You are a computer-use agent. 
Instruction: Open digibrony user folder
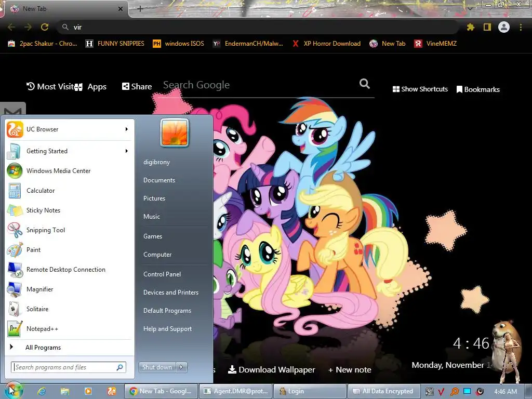point(157,162)
